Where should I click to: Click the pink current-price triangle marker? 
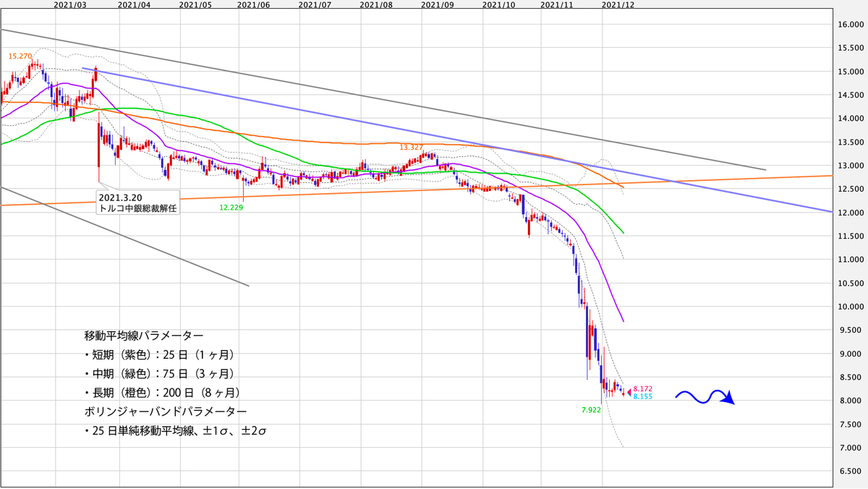[x=629, y=392]
